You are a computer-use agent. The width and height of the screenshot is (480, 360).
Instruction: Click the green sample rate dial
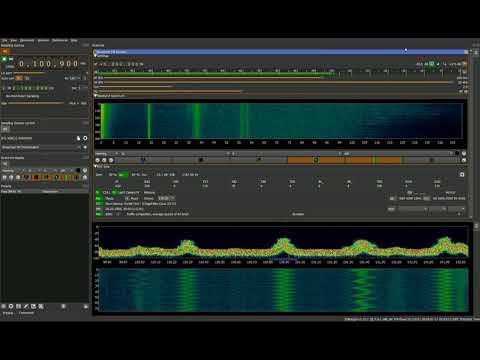coord(32,88)
